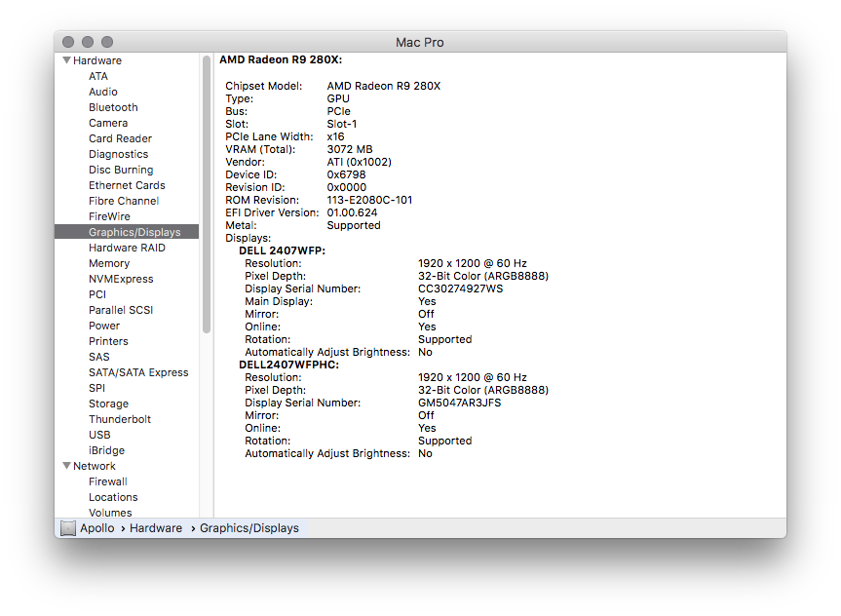This screenshot has width=841, height=616.
Task: Click the ROM Revision value 113-E2080C-101
Action: 369,200
